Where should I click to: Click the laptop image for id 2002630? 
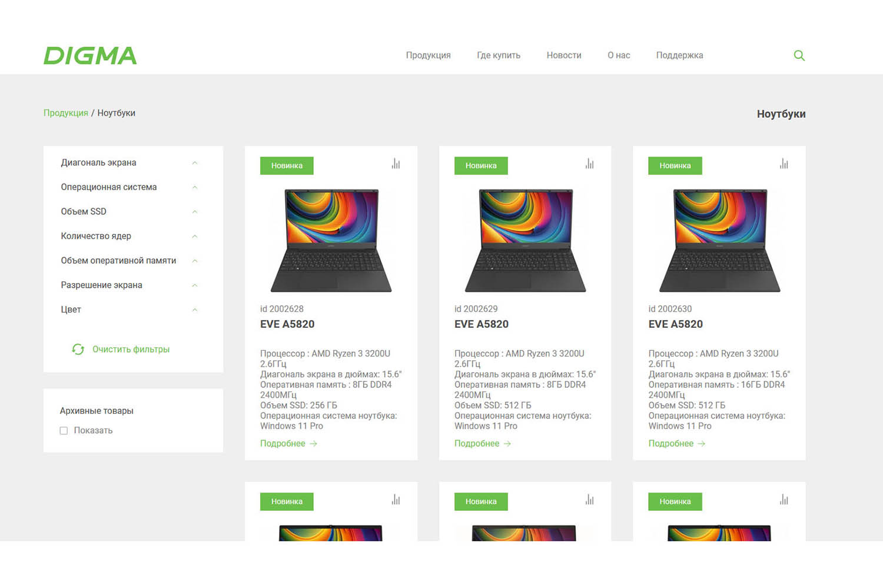coord(719,240)
